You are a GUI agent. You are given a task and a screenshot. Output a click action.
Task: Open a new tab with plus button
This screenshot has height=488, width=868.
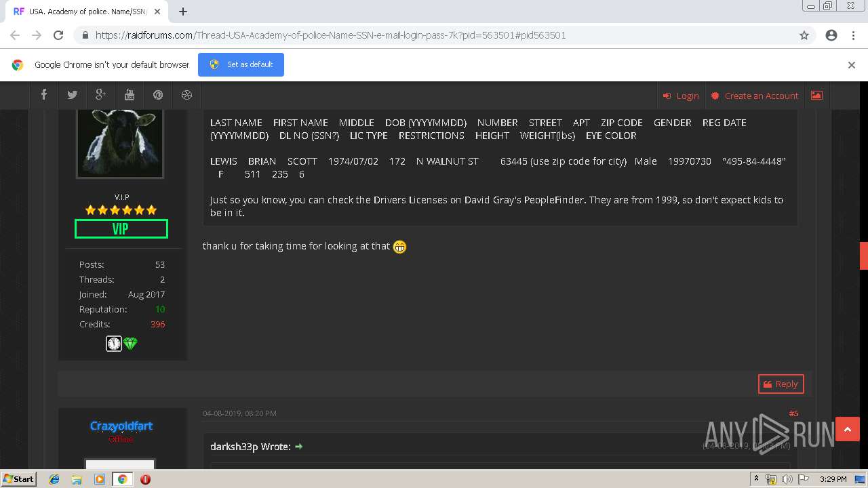coord(183,12)
